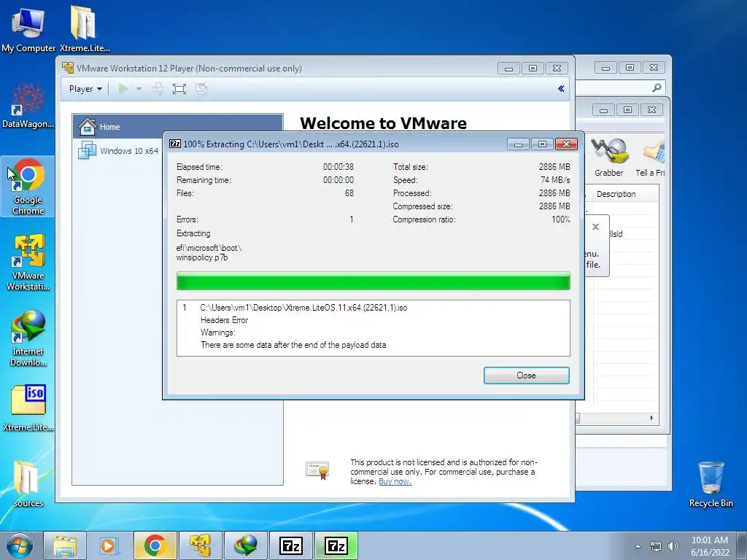Click license certificate icon in VMware
Image resolution: width=747 pixels, height=560 pixels.
pos(317,470)
